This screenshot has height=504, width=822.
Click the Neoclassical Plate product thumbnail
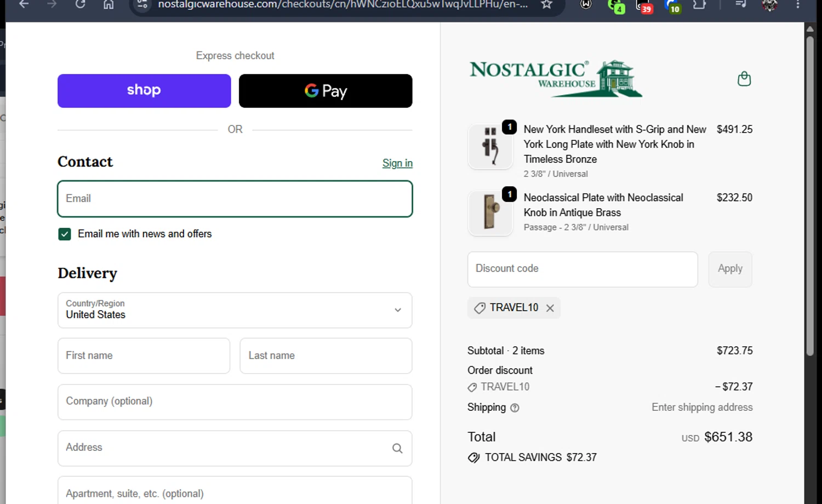[x=490, y=213]
